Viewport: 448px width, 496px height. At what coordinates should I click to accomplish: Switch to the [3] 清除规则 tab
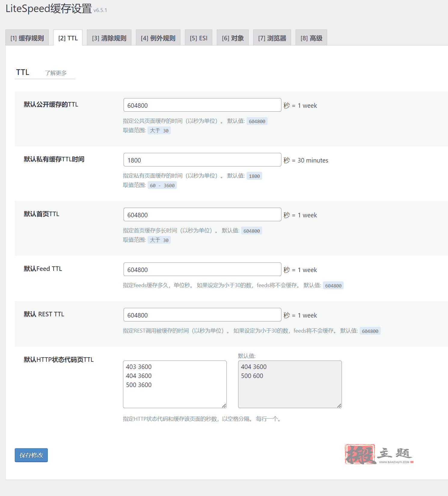[109, 38]
